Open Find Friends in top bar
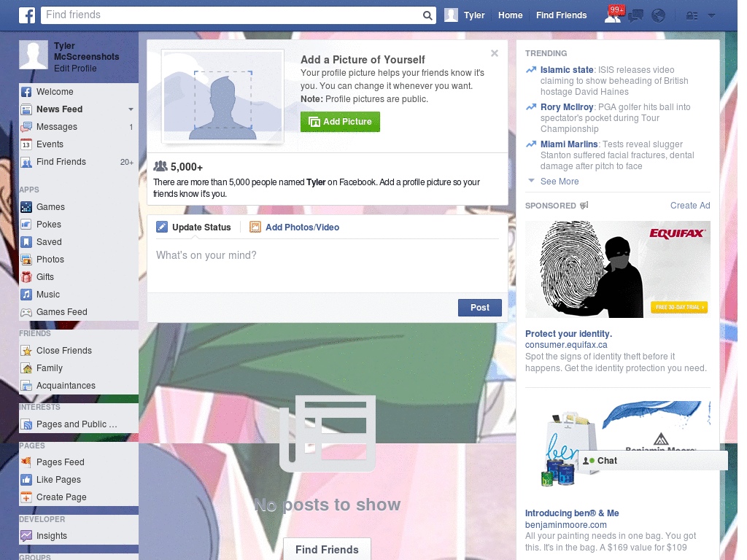Screen dimensions: 747x560 tap(561, 15)
